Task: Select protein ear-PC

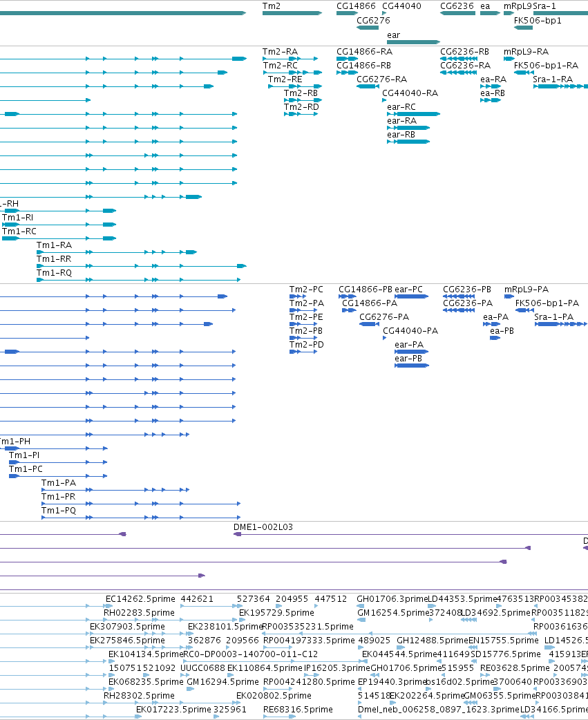Action: (408, 290)
